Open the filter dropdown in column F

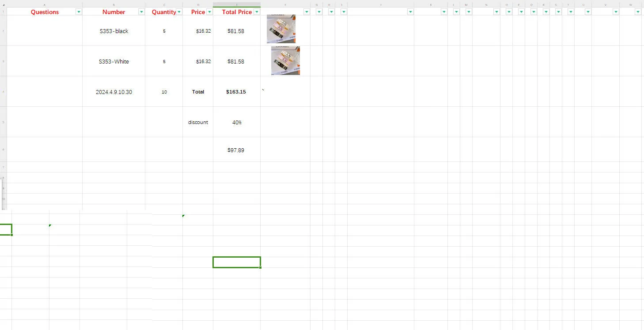[307, 12]
